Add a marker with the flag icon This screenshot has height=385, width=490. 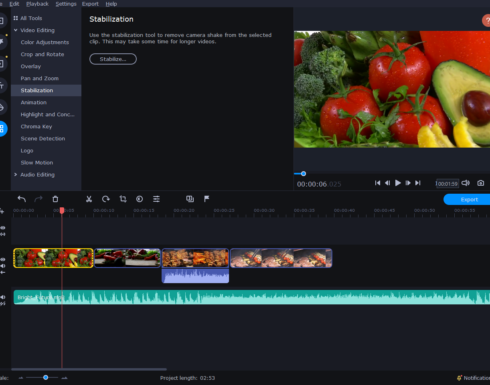[x=207, y=199]
